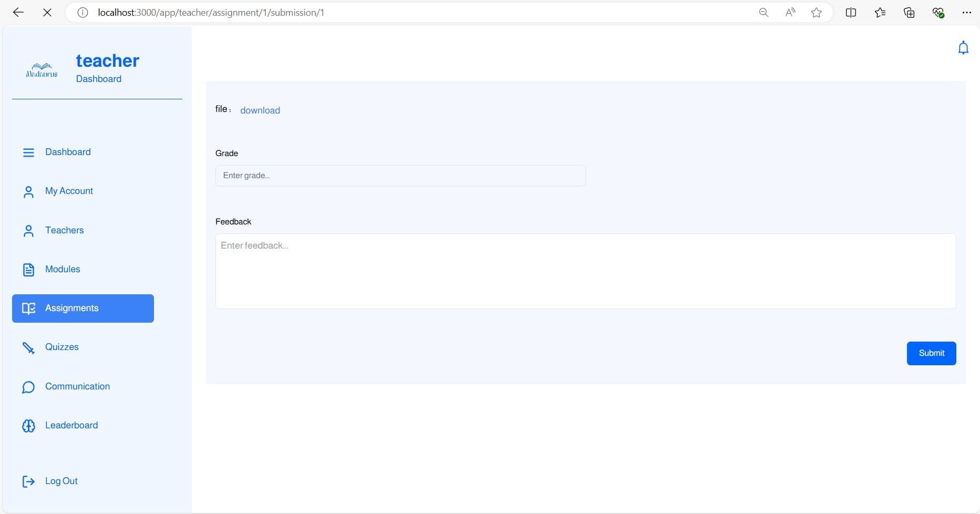Click the Communication chat bubble icon

[x=28, y=387]
